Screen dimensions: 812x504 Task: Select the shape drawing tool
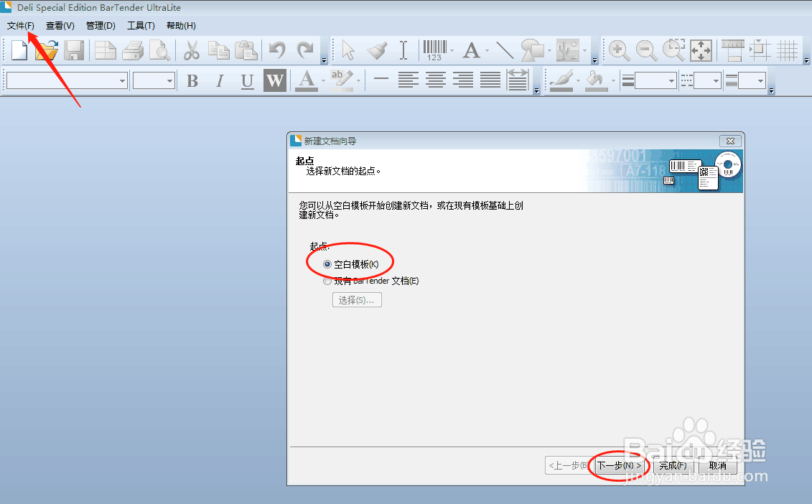click(x=532, y=50)
